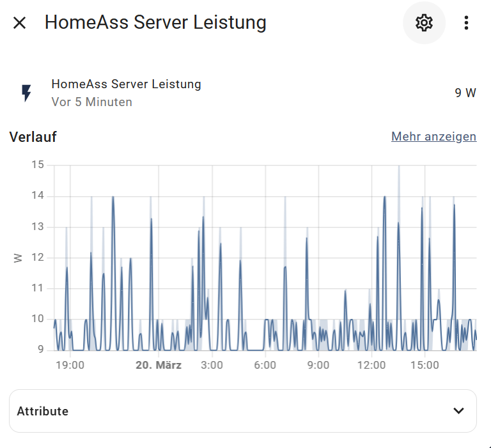Click the Vor 5 Minuten timestamp

pyautogui.click(x=92, y=102)
